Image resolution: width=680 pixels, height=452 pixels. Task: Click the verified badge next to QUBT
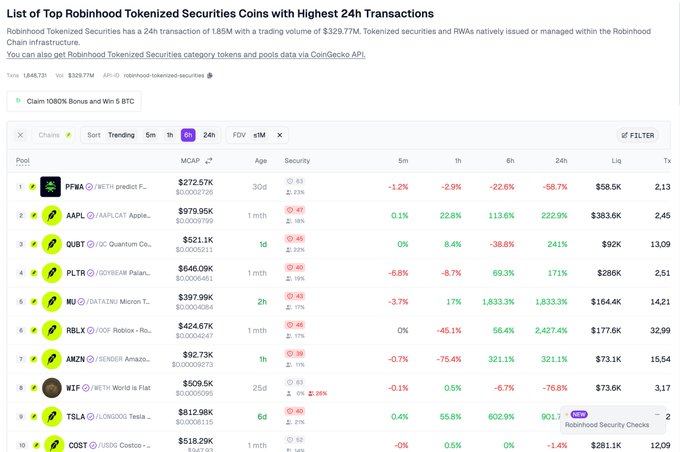point(90,244)
